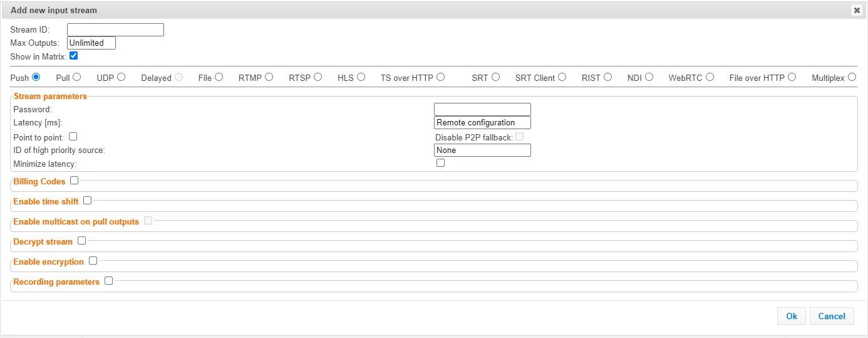This screenshot has width=868, height=338.
Task: Select the Push radio button
Action: [x=36, y=77]
